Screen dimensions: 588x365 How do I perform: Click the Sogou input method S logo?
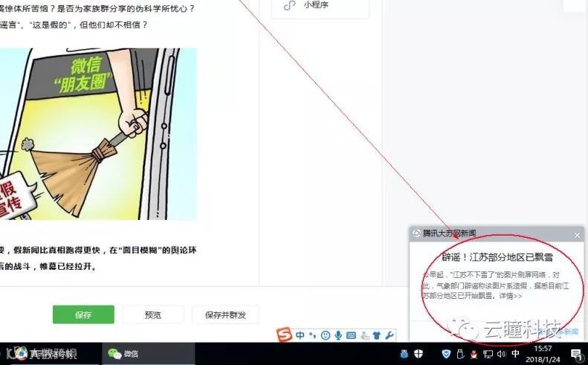point(285,335)
